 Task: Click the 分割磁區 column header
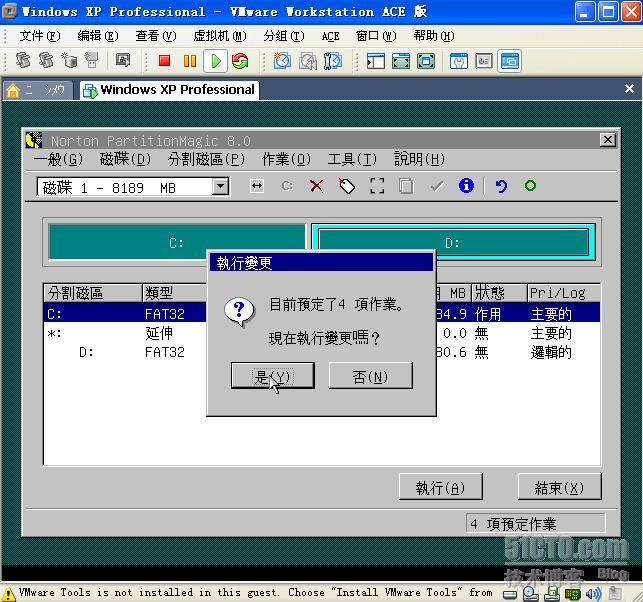93,293
